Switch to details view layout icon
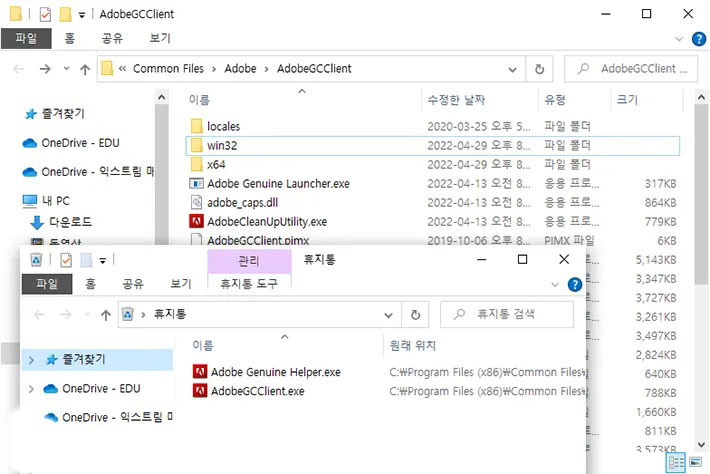Image resolution: width=710 pixels, height=474 pixels. pos(676,462)
